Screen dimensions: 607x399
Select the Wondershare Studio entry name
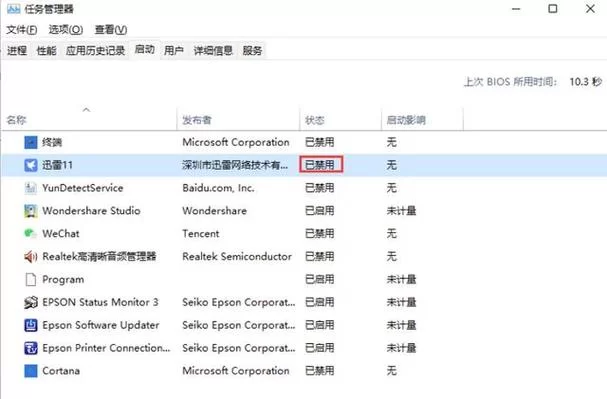point(91,211)
